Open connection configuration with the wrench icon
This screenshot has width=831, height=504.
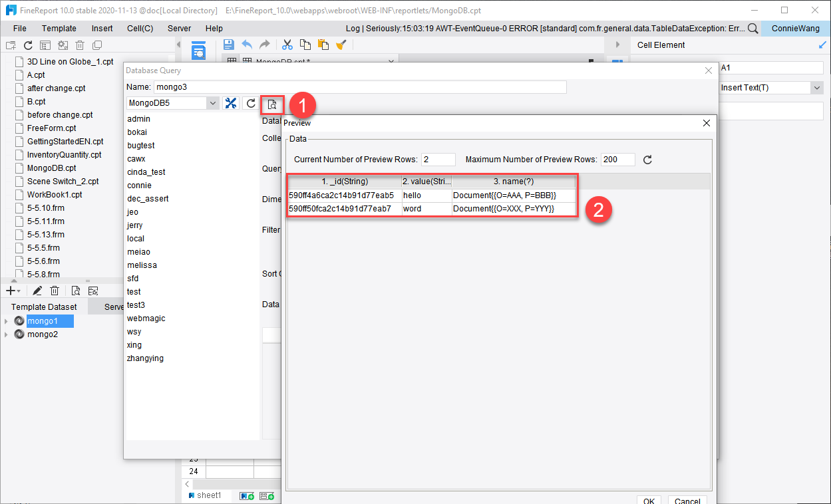pyautogui.click(x=231, y=103)
